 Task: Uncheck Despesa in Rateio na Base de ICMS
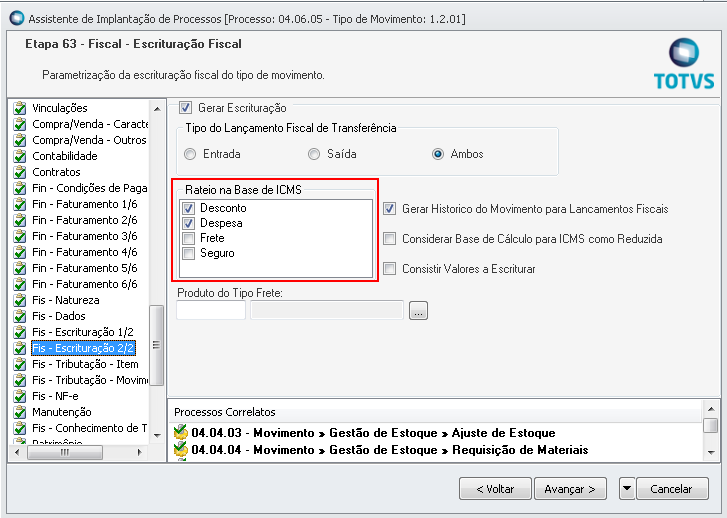[x=188, y=223]
